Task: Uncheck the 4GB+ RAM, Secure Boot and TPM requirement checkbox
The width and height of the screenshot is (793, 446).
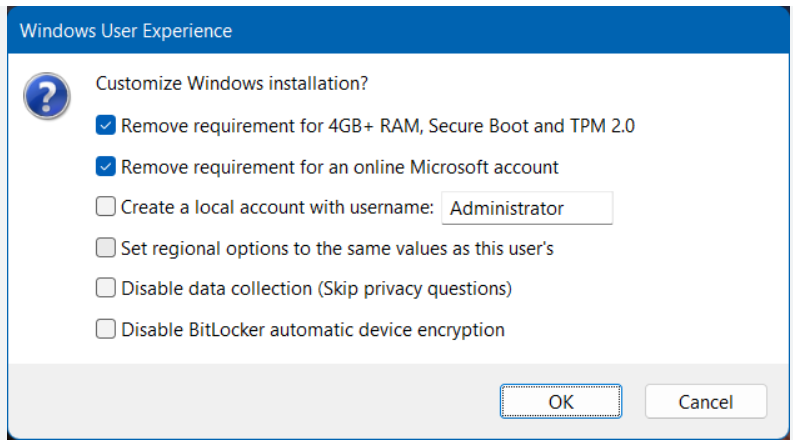Action: point(106,126)
